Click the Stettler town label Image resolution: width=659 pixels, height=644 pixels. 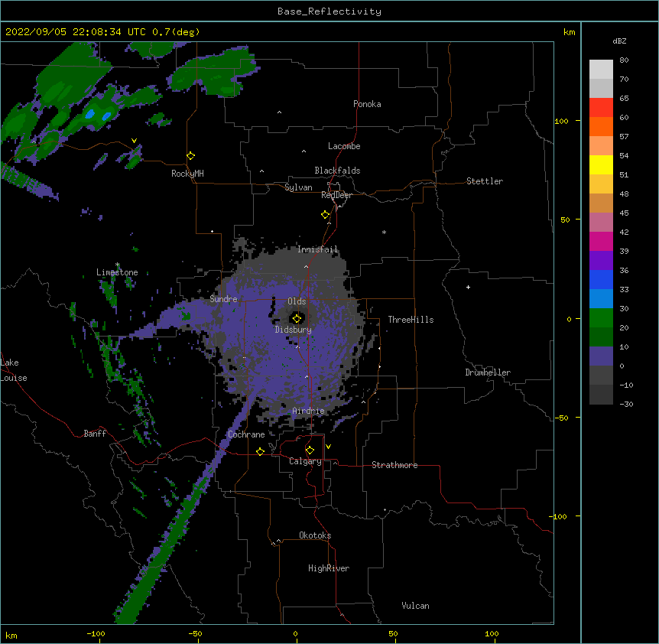point(485,181)
